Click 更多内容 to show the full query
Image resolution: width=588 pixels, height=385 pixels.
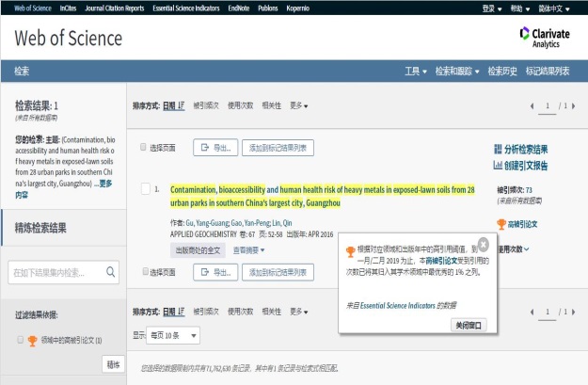pos(64,189)
